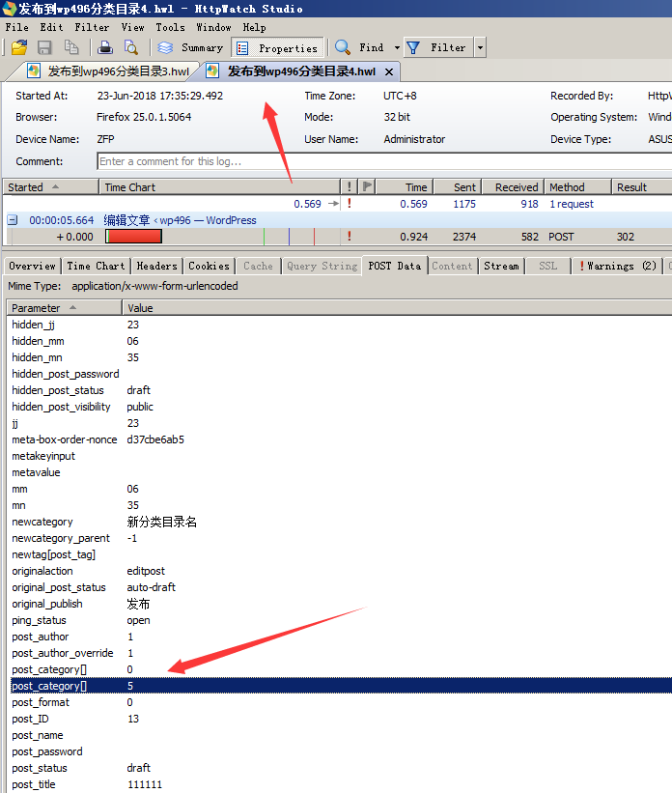Select the red POST request time chart bar

pos(134,237)
